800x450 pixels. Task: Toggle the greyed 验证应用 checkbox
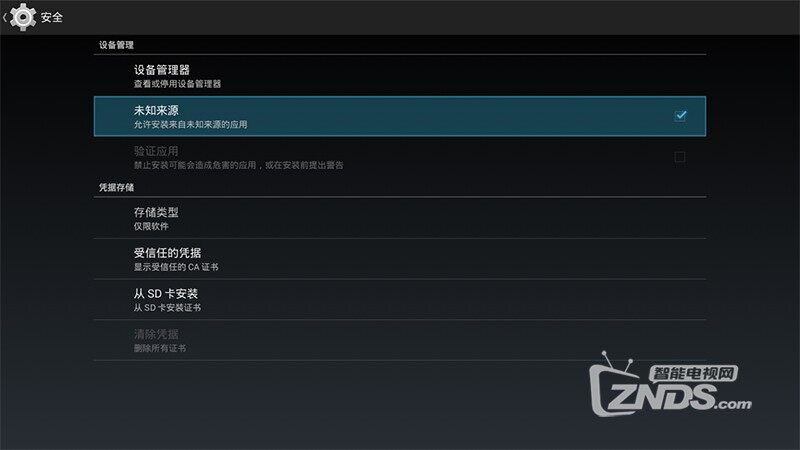click(680, 157)
